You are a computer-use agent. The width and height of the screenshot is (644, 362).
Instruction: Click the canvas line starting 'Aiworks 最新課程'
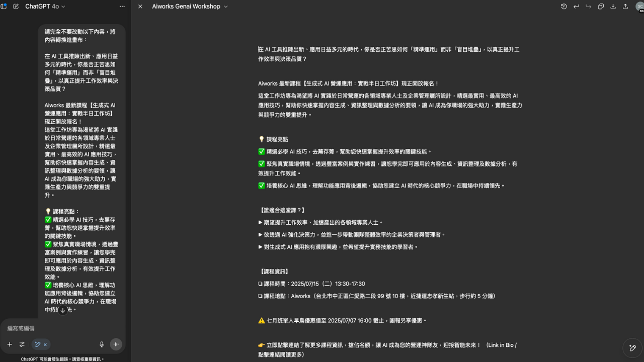(349, 83)
